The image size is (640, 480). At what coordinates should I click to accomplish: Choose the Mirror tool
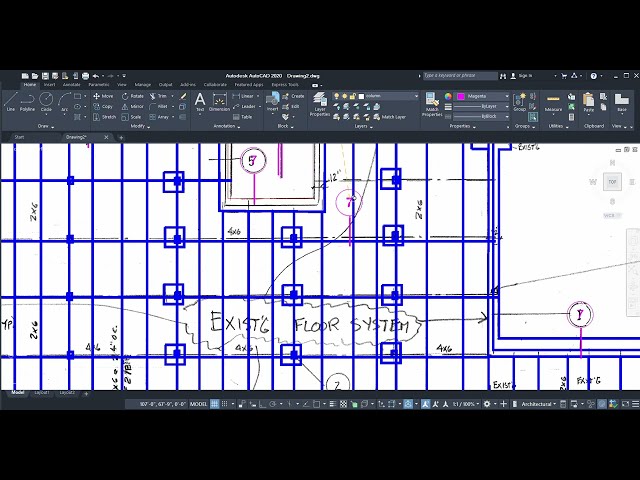click(x=133, y=107)
